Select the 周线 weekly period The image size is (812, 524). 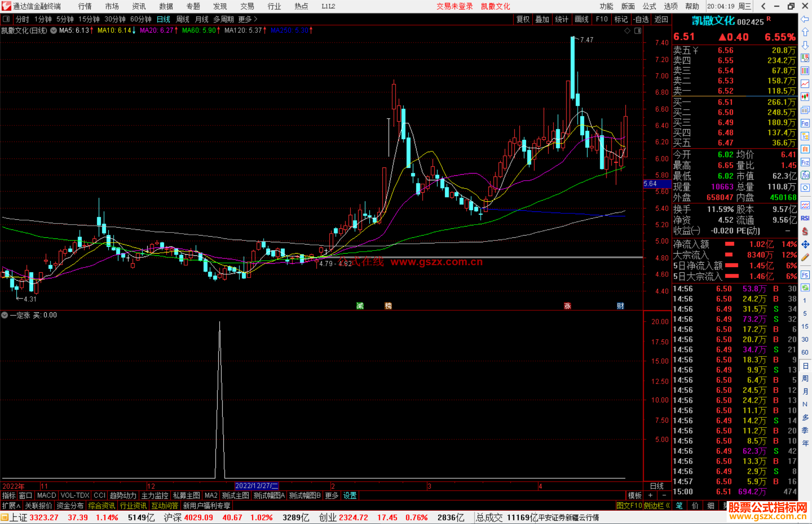tap(183, 19)
